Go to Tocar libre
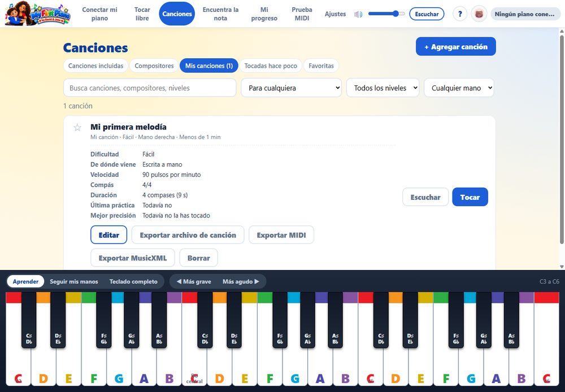The width and height of the screenshot is (565, 392). click(142, 14)
